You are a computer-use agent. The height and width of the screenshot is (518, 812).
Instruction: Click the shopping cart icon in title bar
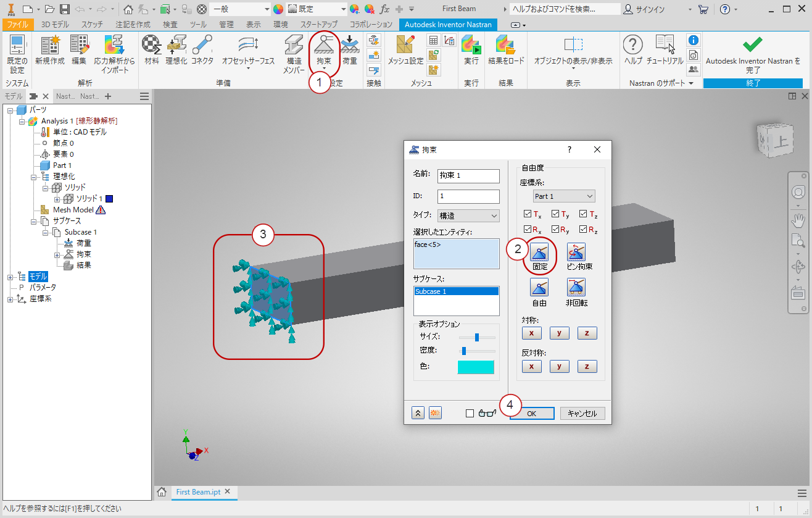[x=703, y=9]
